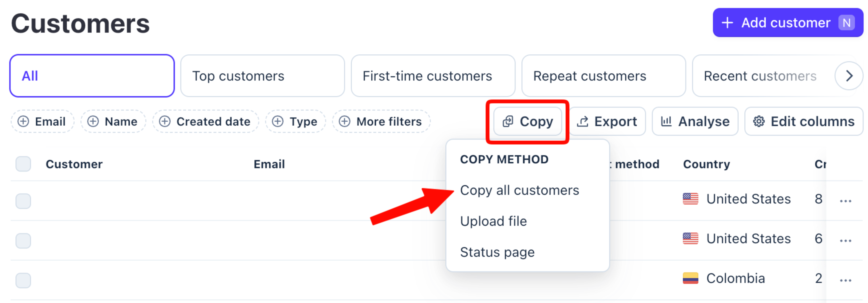Open the Repeat customers tab
This screenshot has height=303, width=868.
pyautogui.click(x=603, y=76)
